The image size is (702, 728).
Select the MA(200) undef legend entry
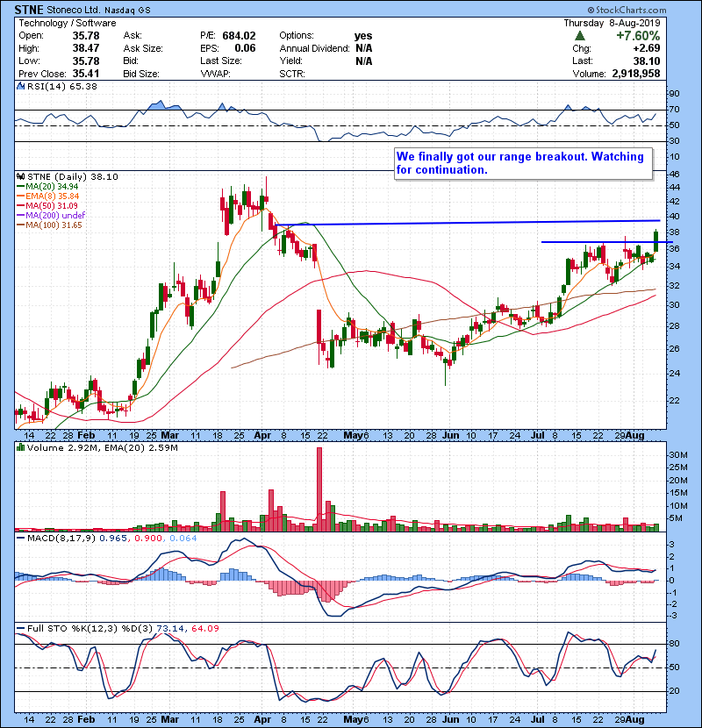(x=51, y=216)
